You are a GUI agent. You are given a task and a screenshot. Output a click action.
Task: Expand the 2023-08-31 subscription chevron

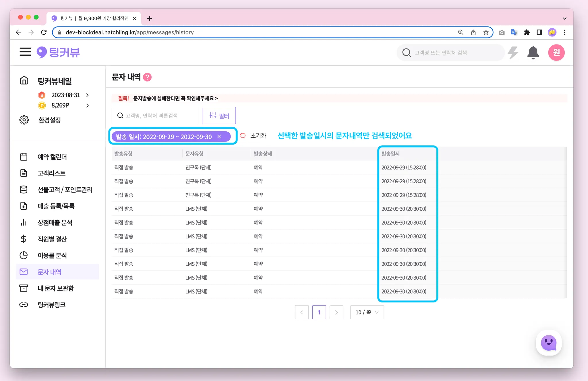click(x=88, y=95)
